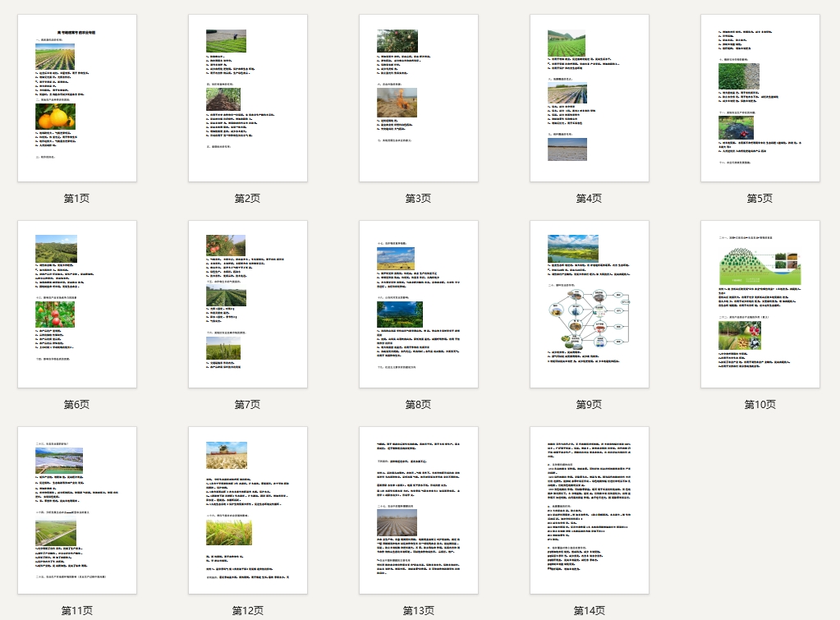Click page 12 thumbnail with harvester photo
The image size is (840, 620).
(247, 511)
